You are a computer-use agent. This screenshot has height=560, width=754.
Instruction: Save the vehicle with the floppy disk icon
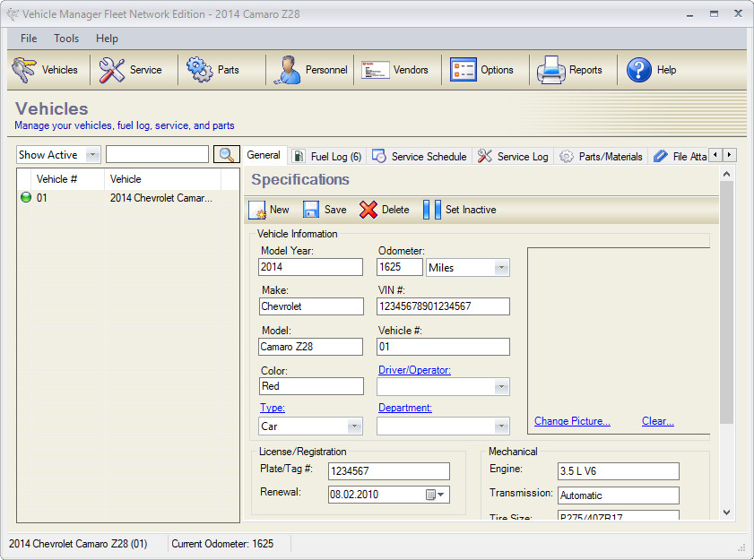coord(310,210)
